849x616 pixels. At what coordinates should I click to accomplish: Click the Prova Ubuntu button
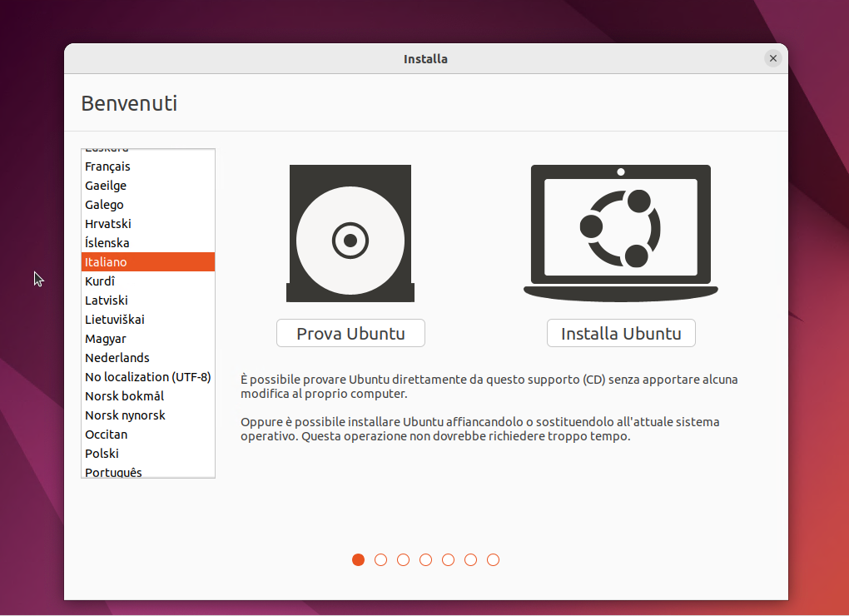coord(350,334)
